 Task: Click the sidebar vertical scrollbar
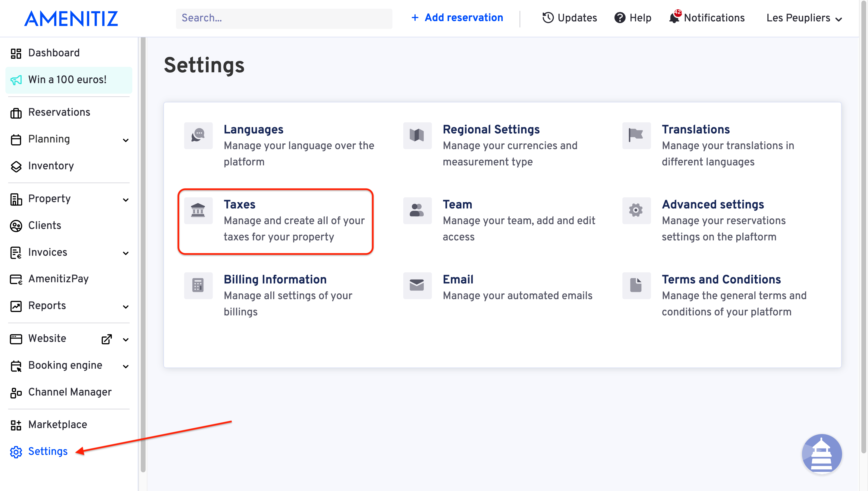(x=143, y=255)
